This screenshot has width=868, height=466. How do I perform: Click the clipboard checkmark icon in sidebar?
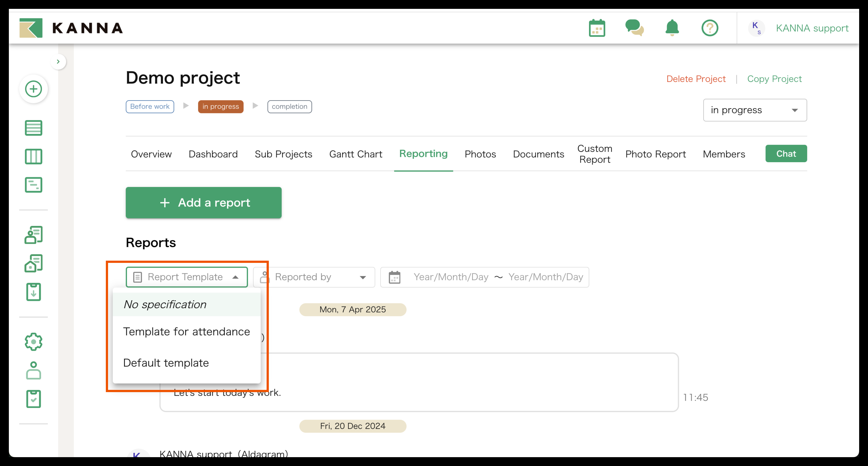(33, 399)
